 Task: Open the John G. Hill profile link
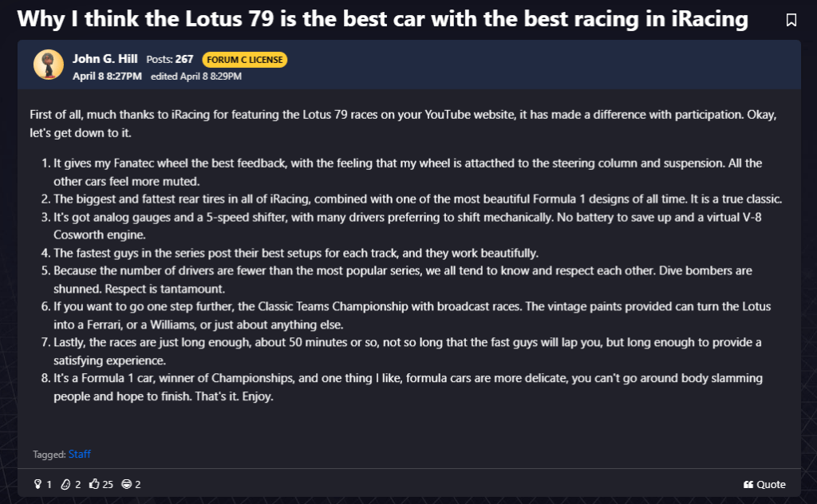(105, 59)
